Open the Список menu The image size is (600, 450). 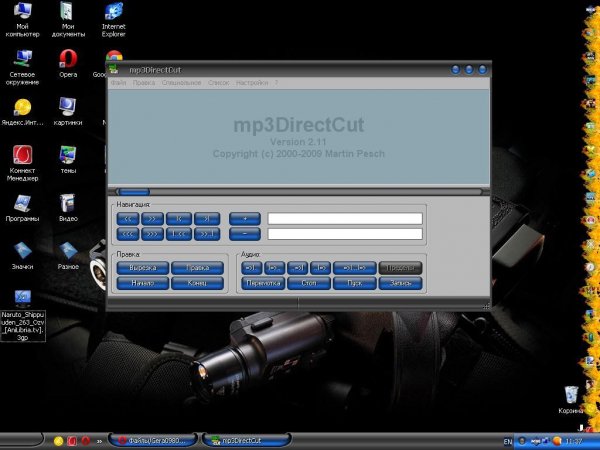point(218,83)
